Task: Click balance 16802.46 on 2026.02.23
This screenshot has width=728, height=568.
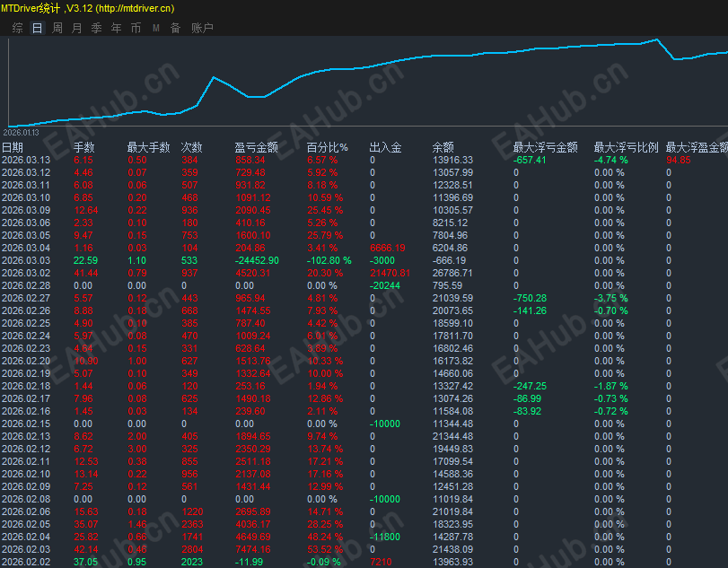Action: 452,348
